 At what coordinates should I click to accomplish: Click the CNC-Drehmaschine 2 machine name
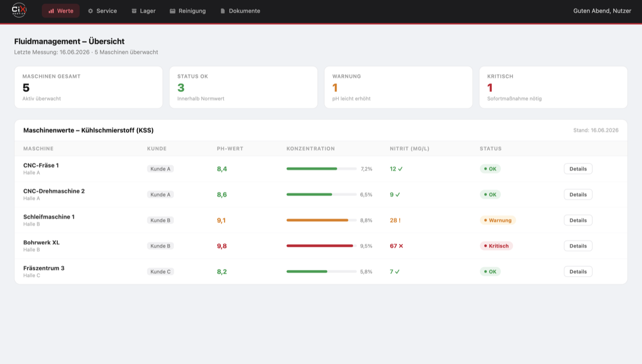(54, 191)
